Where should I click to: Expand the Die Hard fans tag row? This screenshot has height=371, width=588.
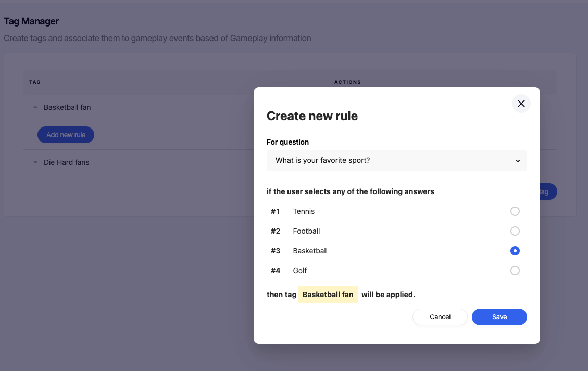coord(35,162)
